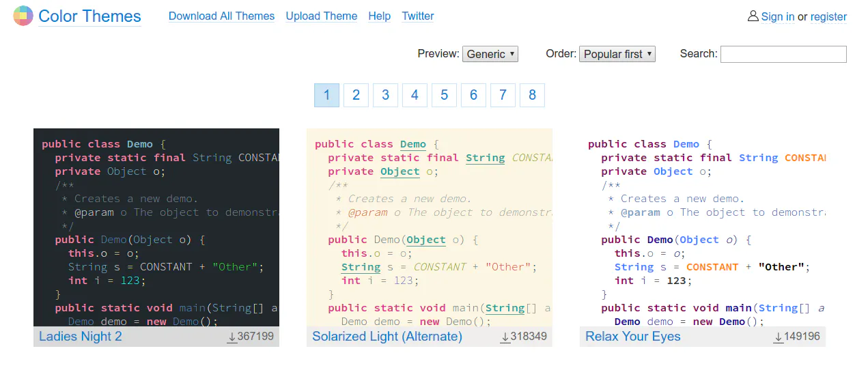Open the Solarized Light (Alternate) code preview
Image resolution: width=868 pixels, height=366 pixels.
tap(430, 227)
